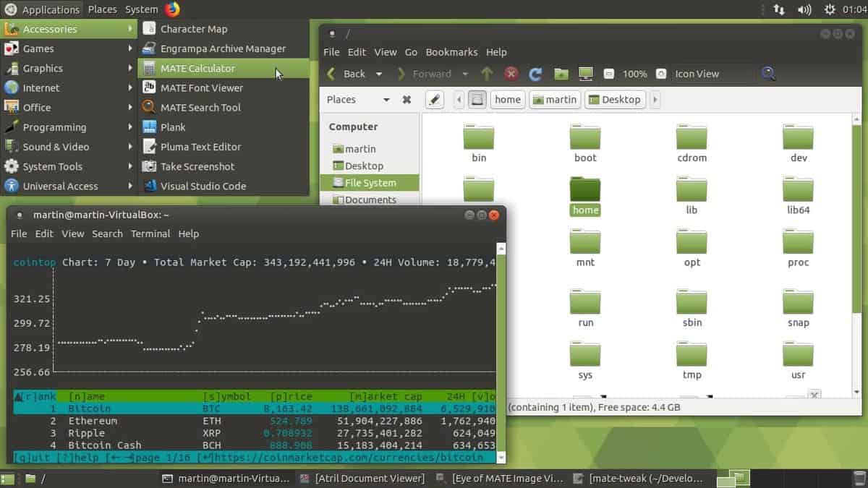
Task: Click home path bar button
Action: click(x=508, y=100)
